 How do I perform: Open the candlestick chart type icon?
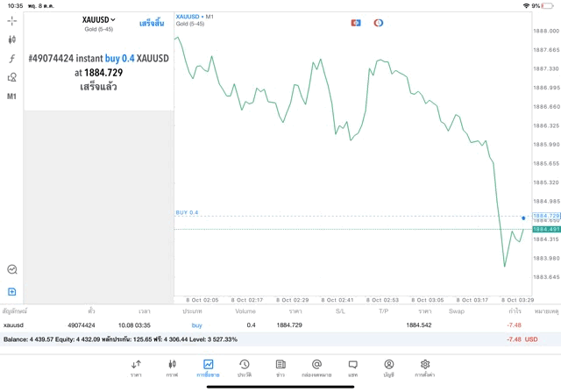pyautogui.click(x=12, y=39)
